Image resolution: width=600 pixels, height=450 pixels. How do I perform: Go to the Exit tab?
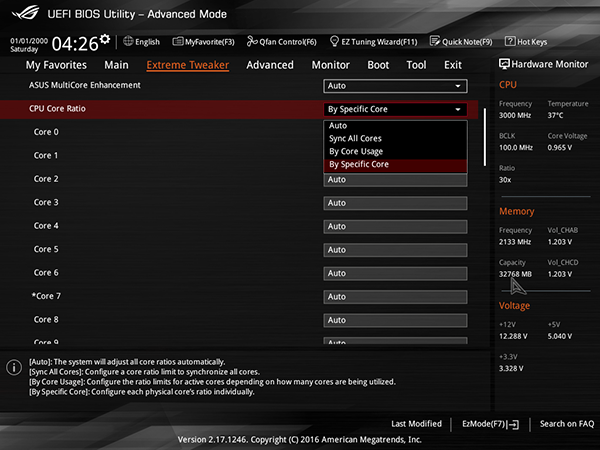[x=453, y=65]
